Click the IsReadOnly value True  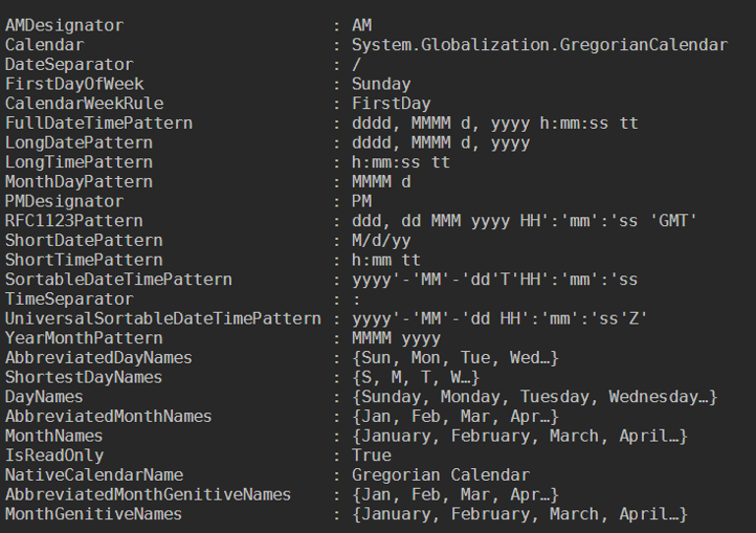pos(372,455)
